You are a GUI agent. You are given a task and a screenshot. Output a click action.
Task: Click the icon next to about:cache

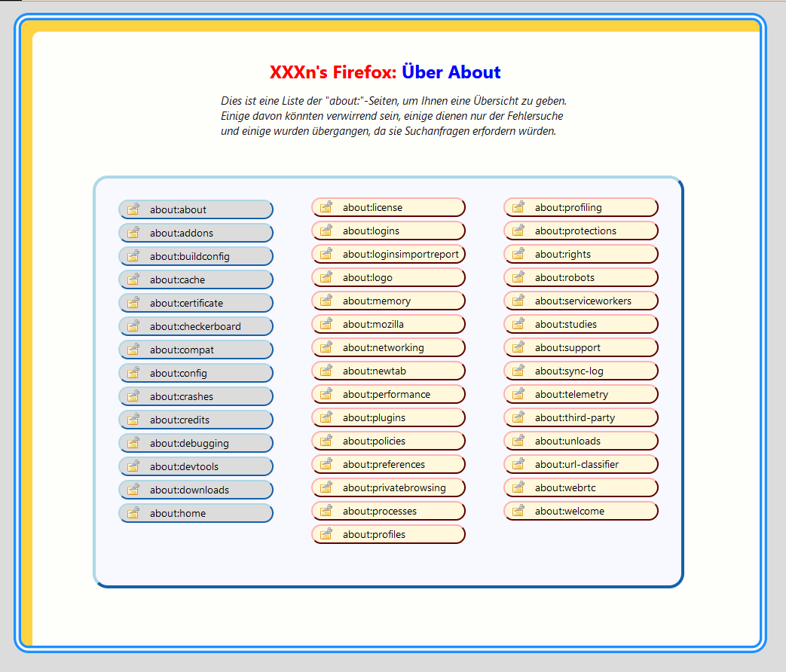pyautogui.click(x=133, y=279)
